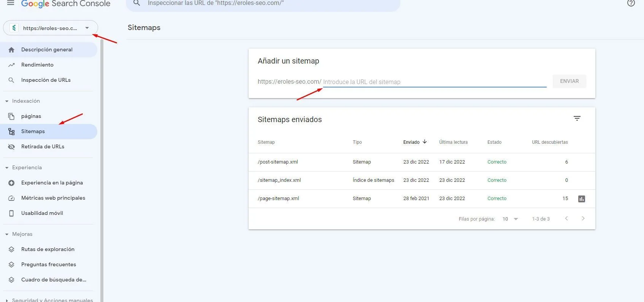This screenshot has height=302, width=644.
Task: Click the sitemap URL input field
Action: [435, 82]
